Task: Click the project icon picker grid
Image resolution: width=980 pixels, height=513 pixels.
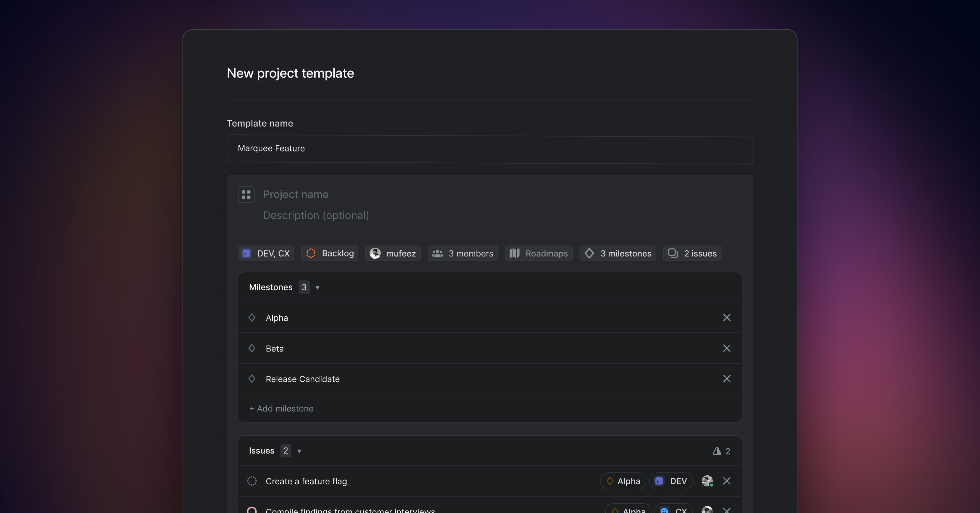Action: click(x=246, y=195)
